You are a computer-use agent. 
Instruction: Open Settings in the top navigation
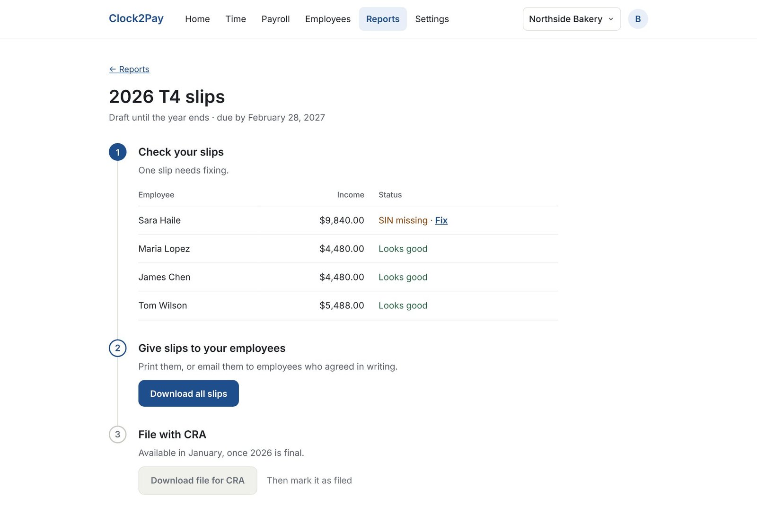(432, 19)
